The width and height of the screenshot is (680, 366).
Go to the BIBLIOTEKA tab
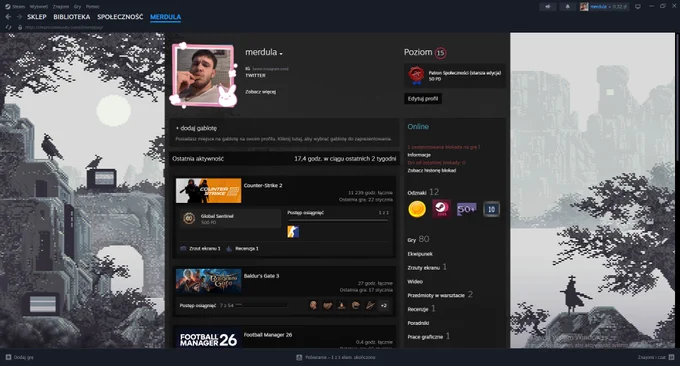[72, 17]
